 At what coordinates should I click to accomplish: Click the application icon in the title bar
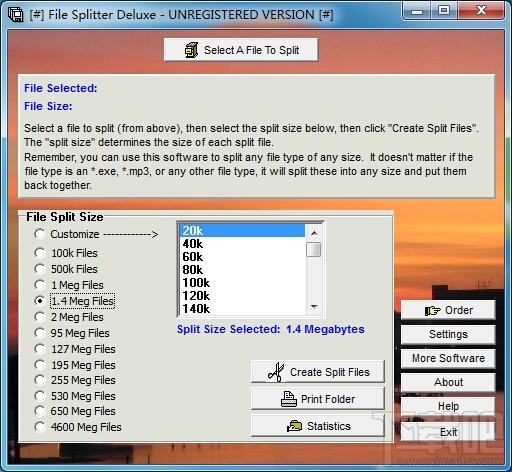15,15
